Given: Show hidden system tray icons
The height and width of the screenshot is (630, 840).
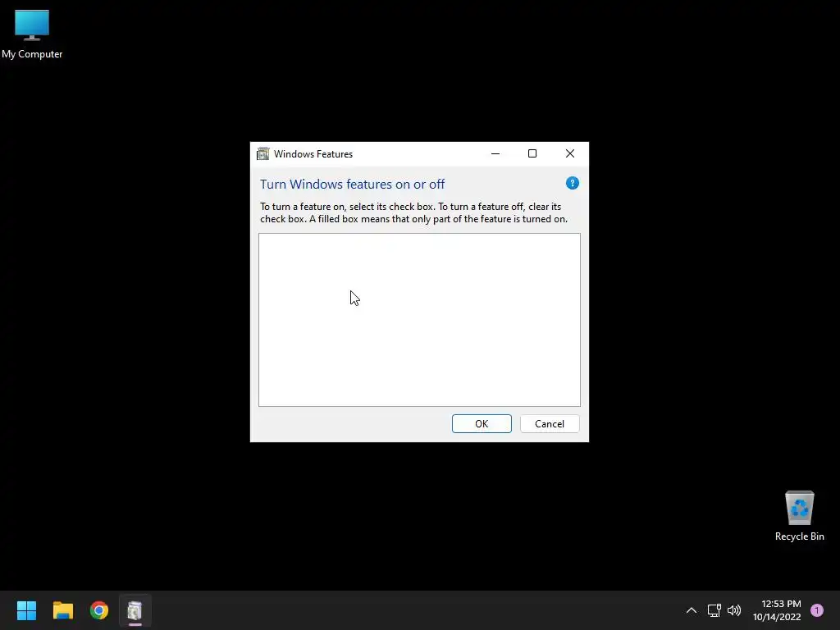Looking at the screenshot, I should point(692,610).
